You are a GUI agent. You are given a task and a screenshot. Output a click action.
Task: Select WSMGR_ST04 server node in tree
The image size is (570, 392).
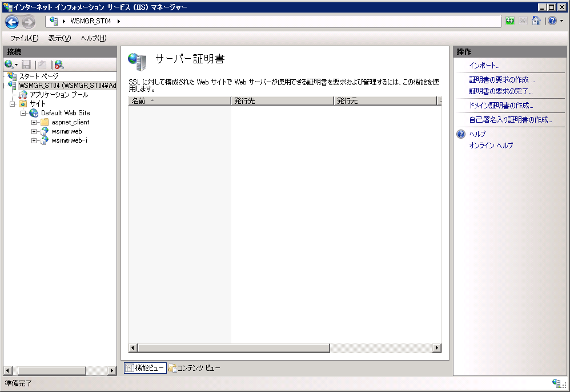[67, 86]
